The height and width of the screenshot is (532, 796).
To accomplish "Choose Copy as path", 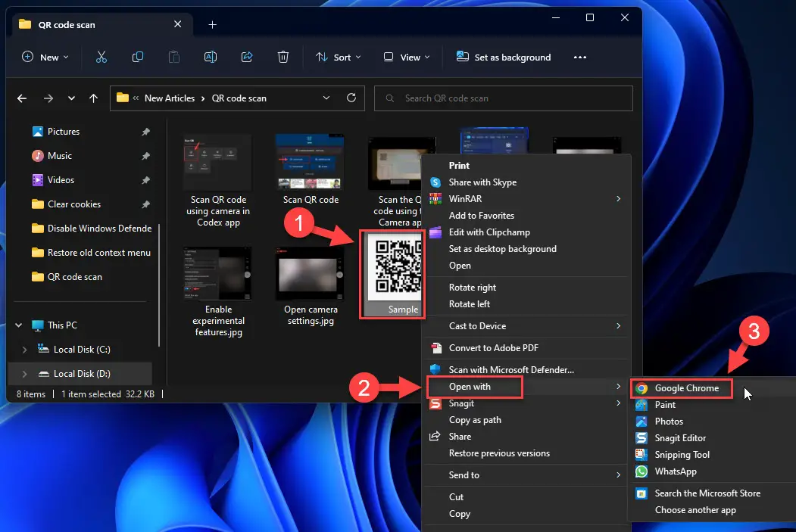I will [x=526, y=420].
